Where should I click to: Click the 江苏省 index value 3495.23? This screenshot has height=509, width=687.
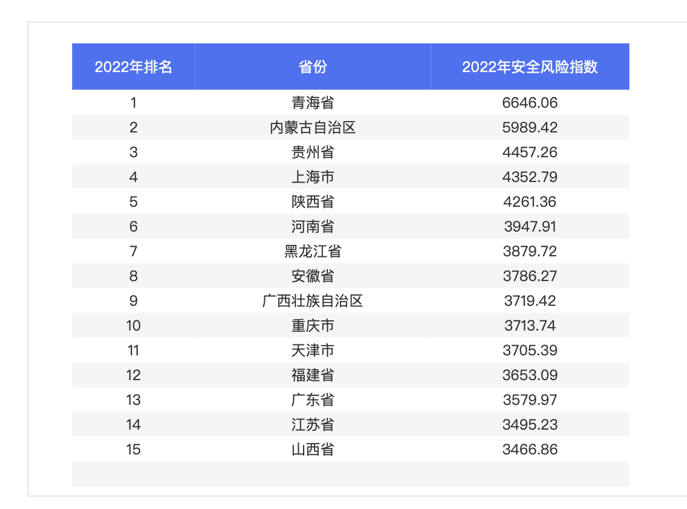(529, 424)
